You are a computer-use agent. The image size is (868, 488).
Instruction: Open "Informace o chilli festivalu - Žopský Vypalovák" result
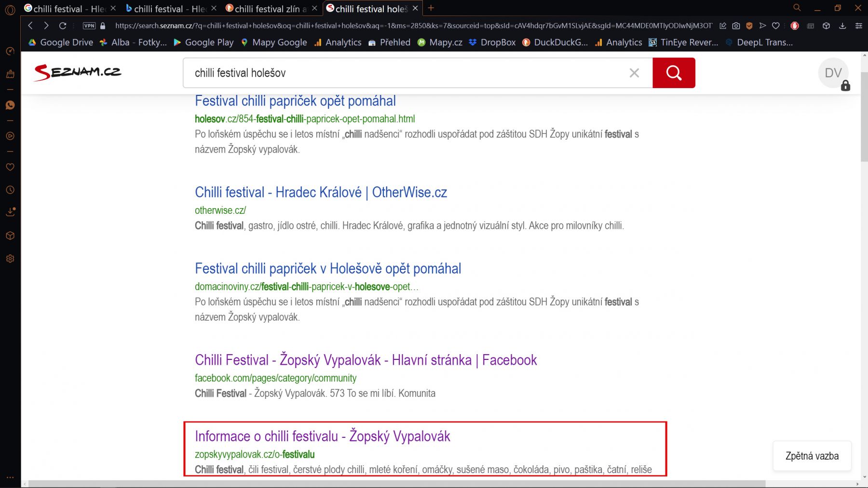[x=322, y=436]
